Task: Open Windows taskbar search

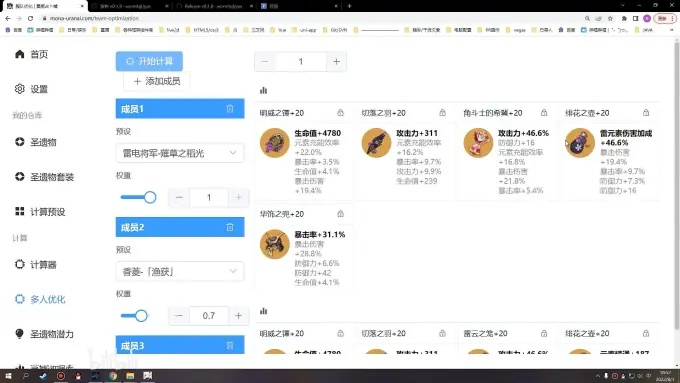Action: [25, 376]
